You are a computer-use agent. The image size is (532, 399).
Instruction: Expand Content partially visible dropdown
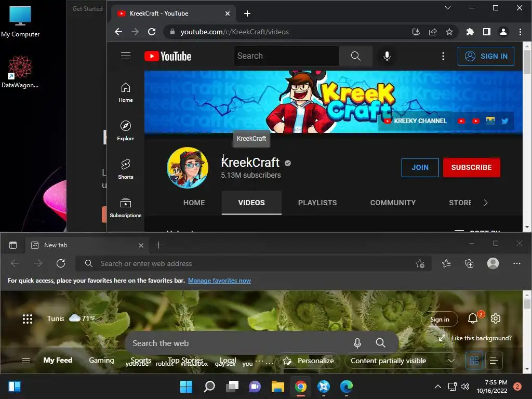point(403,361)
